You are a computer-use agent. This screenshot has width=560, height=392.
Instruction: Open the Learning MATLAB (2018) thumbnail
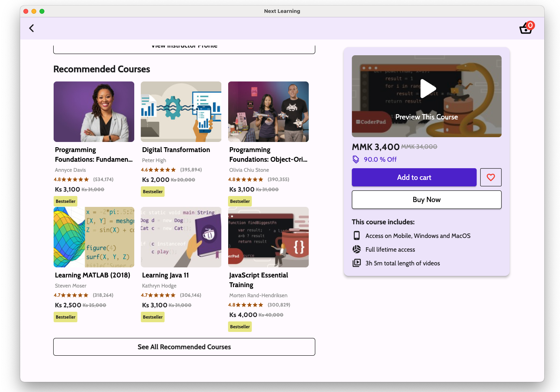pos(94,237)
